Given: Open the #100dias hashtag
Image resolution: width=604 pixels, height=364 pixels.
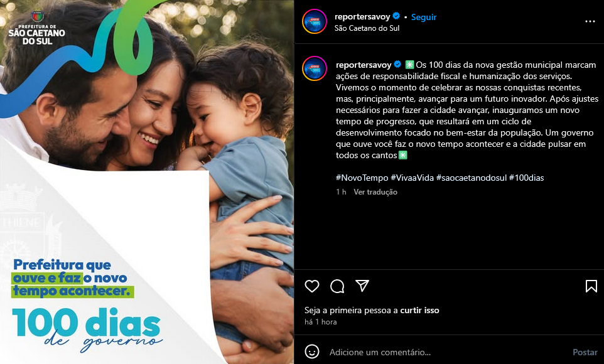Looking at the screenshot, I should pos(526,178).
